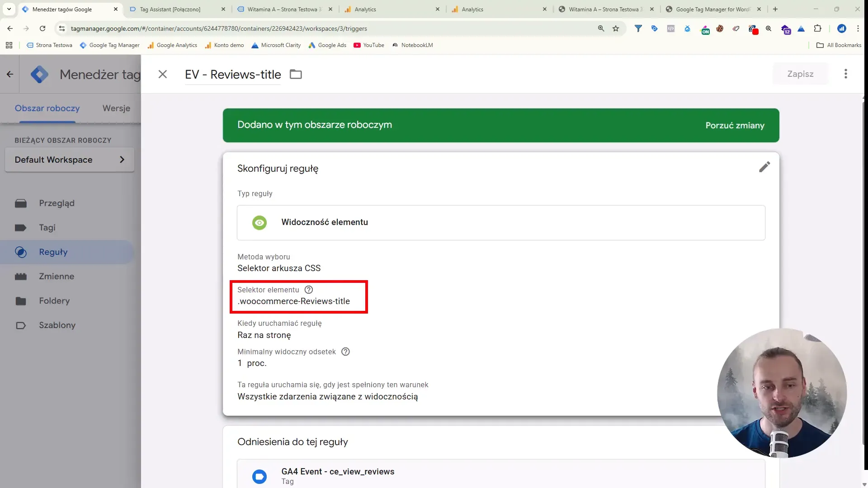Open Tagi in the sidebar
The width and height of the screenshot is (868, 488).
click(47, 228)
